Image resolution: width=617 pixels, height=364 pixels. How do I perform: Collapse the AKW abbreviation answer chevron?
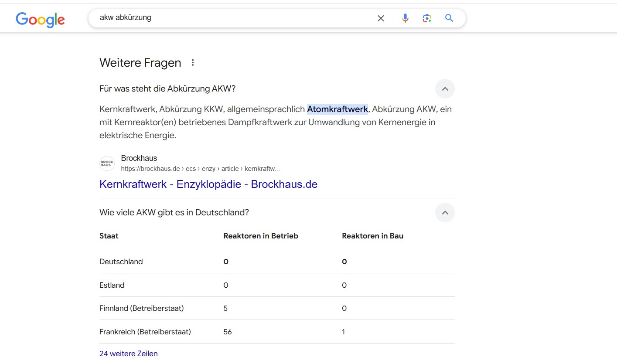click(445, 89)
